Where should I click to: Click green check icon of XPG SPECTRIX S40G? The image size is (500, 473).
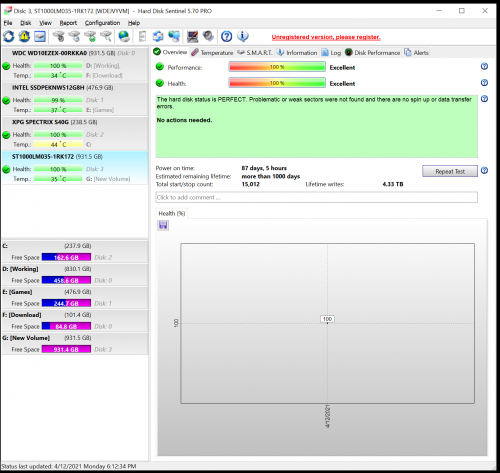(6, 135)
